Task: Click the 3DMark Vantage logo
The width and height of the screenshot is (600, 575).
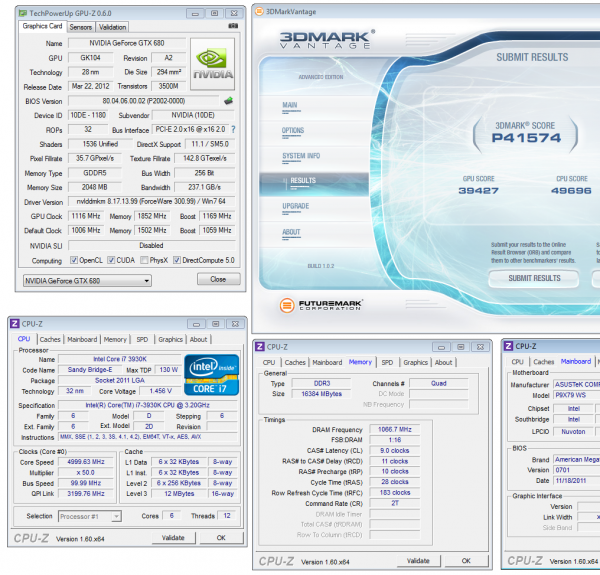Action: click(328, 40)
